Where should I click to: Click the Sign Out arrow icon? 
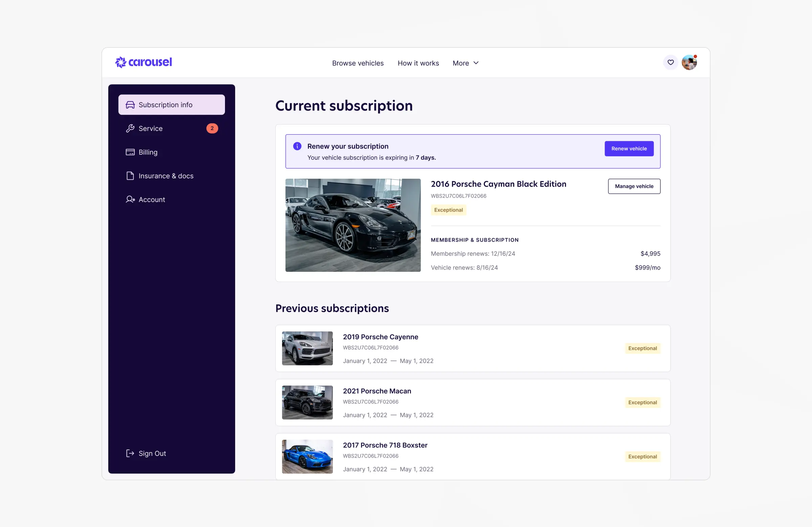[x=130, y=453]
